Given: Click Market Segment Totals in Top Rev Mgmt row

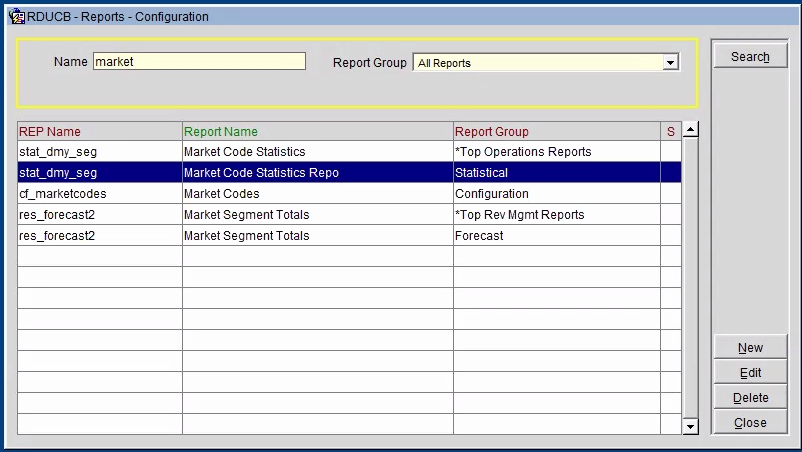Looking at the screenshot, I should coord(318,215).
